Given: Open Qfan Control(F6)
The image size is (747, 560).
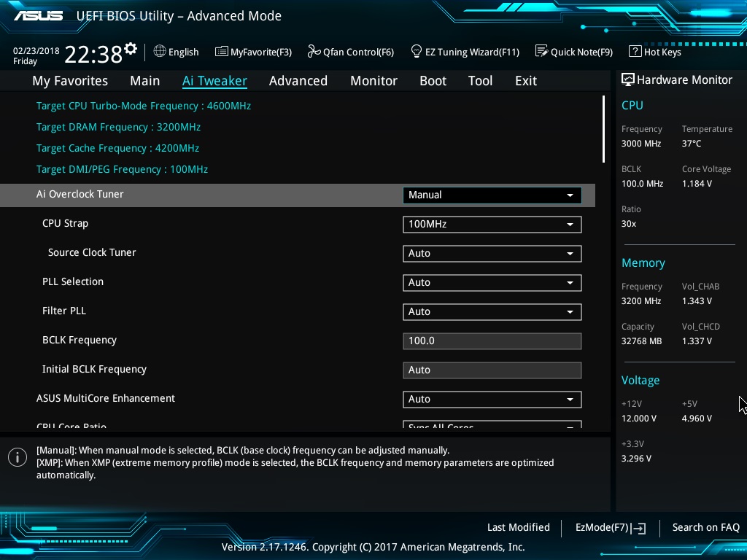Looking at the screenshot, I should 351,52.
